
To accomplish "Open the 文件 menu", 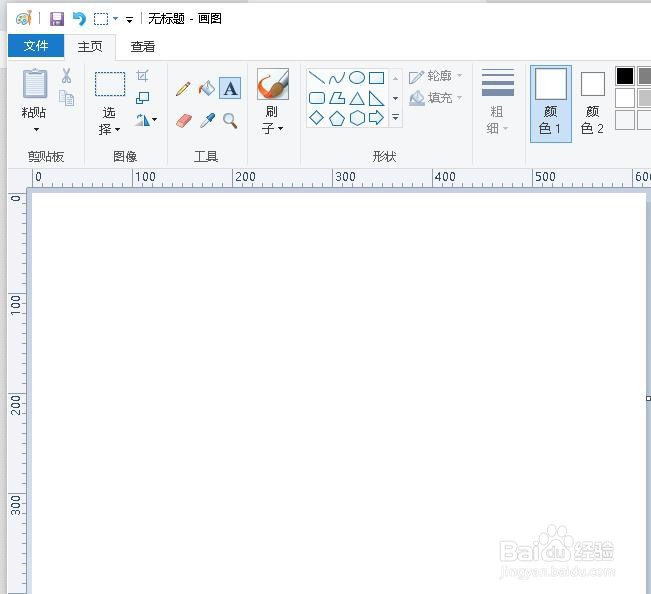I will coord(36,45).
